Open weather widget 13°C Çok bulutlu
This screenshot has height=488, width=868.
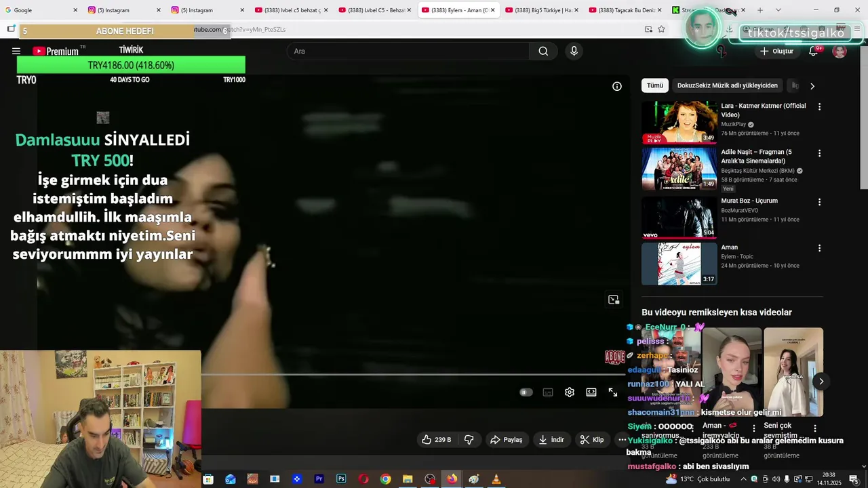pyautogui.click(x=698, y=479)
